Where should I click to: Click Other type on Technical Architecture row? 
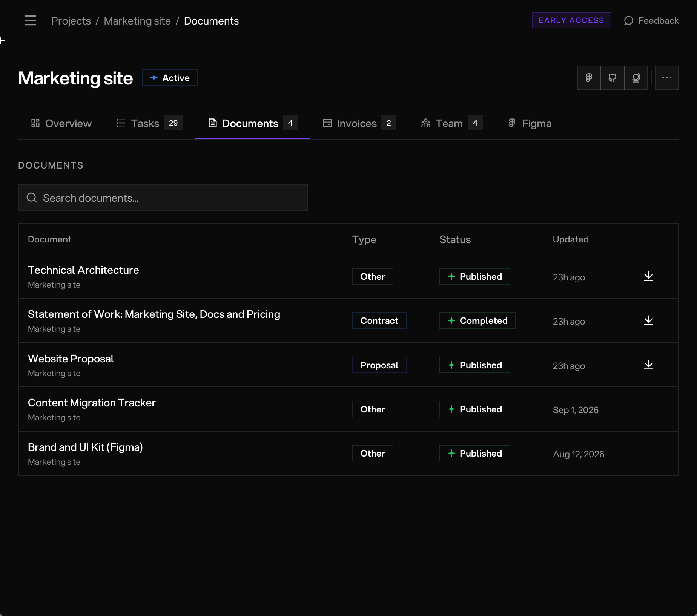pos(373,276)
